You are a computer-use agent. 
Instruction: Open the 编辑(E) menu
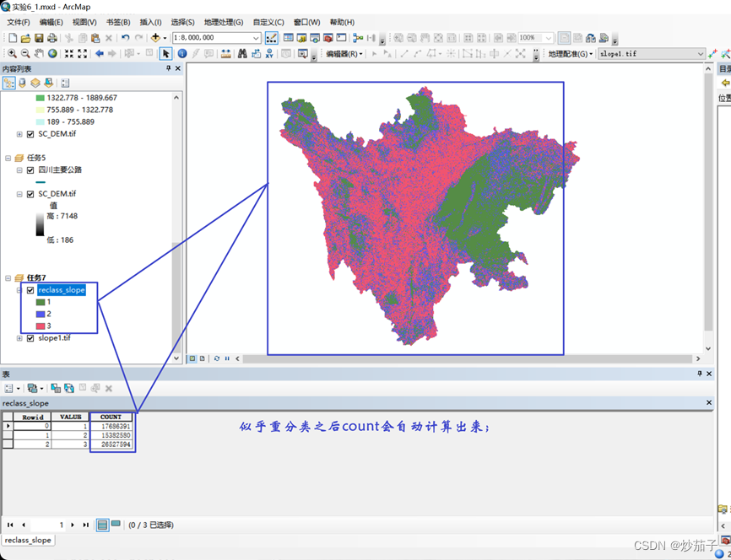(51, 23)
